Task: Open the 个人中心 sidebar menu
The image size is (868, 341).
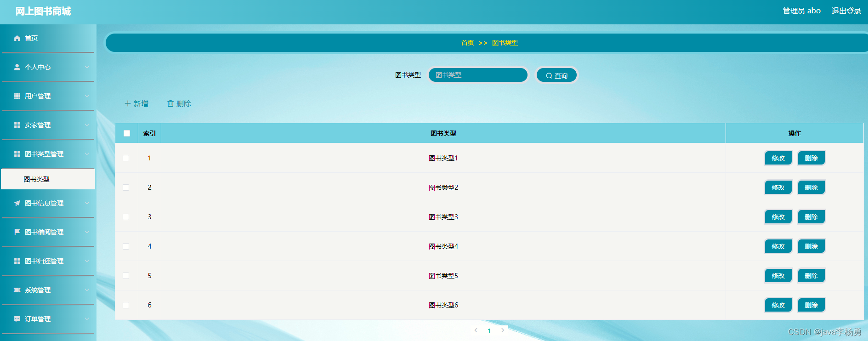Action: click(48, 67)
